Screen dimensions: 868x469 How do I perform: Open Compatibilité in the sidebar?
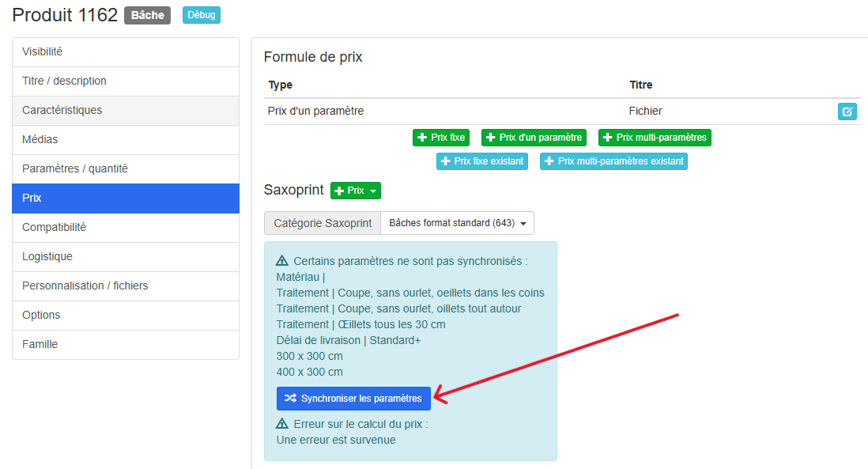[126, 228]
